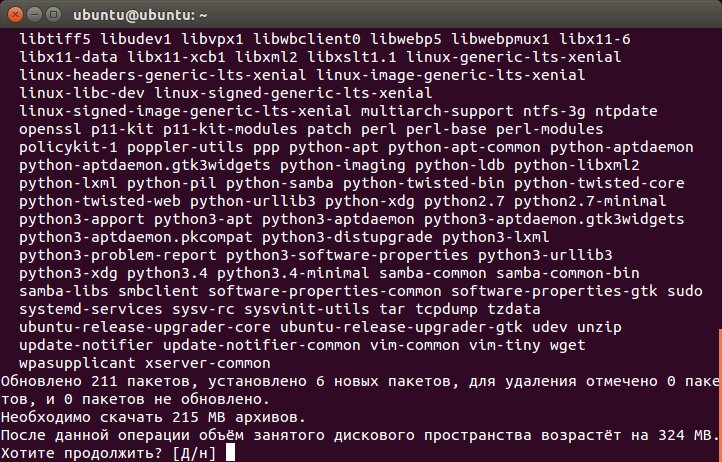Click the package name xserver-common
Screen dimensions: 722x462
[208, 363]
